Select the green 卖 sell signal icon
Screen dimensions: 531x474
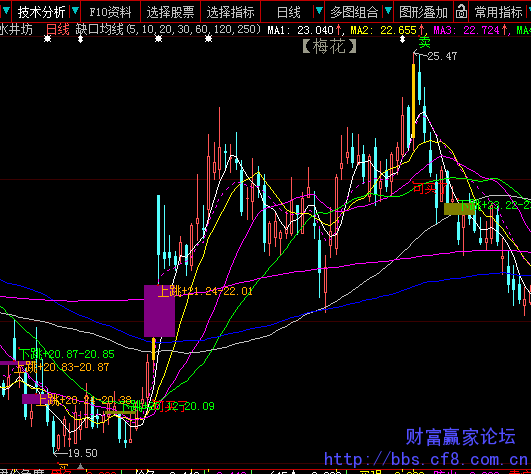pos(424,42)
